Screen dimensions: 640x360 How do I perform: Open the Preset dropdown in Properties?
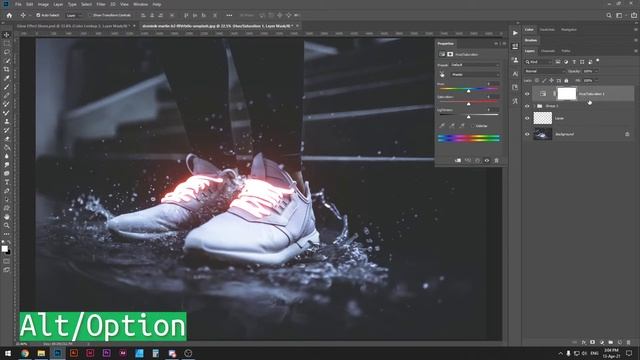[475, 65]
